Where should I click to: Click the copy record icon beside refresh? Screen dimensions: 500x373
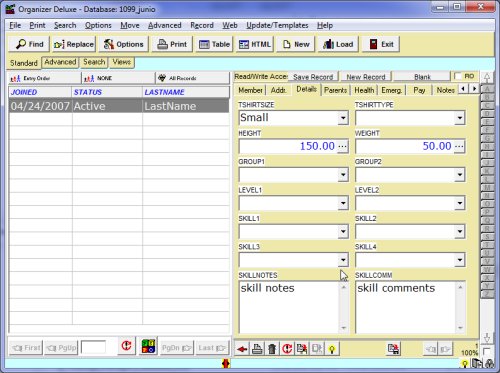pos(302,349)
